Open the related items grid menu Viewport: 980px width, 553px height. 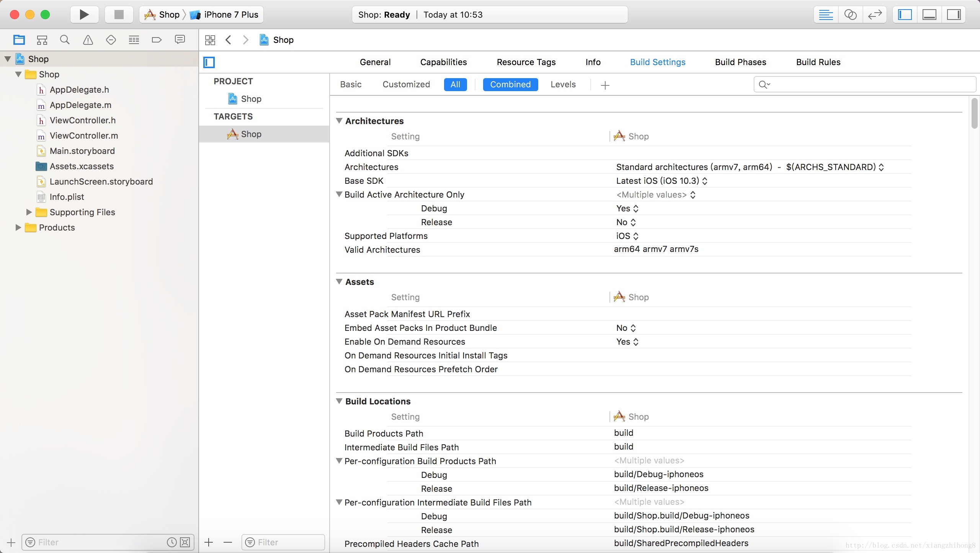click(x=210, y=40)
